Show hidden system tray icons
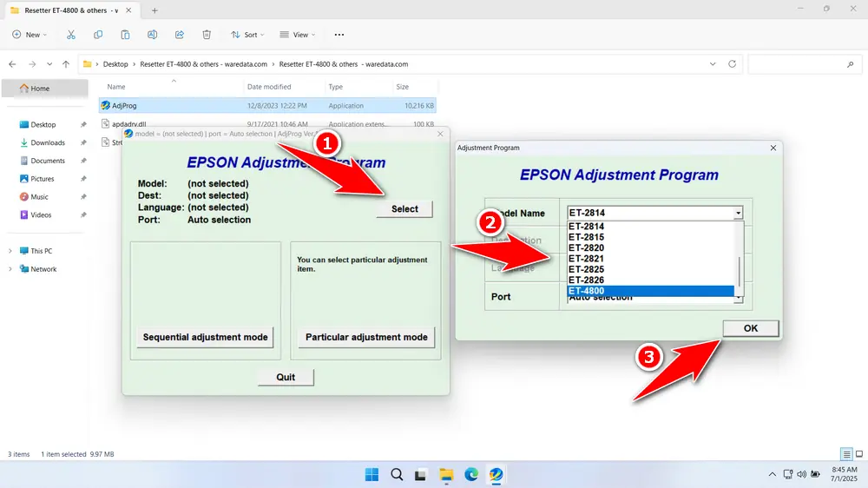The image size is (868, 488). 773,474
